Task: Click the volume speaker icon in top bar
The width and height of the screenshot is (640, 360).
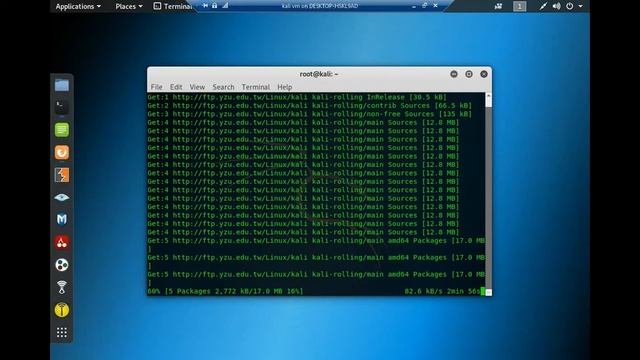Action: [x=556, y=6]
